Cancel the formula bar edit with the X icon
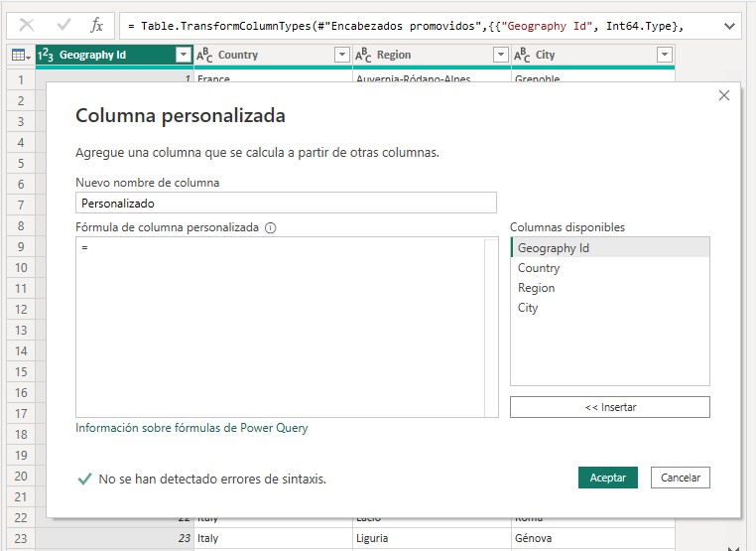Screen dimensions: 756x551 [27, 25]
